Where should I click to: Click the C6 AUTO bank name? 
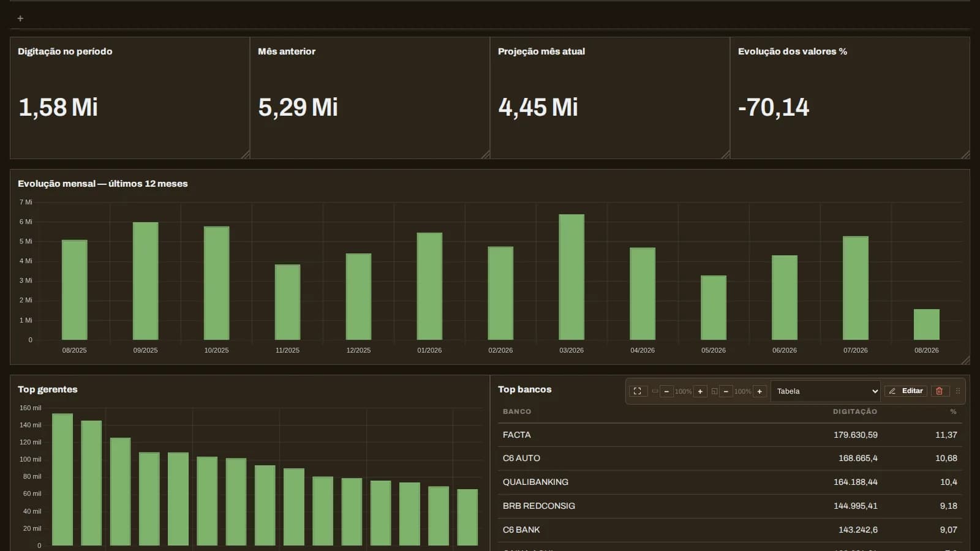(x=521, y=458)
